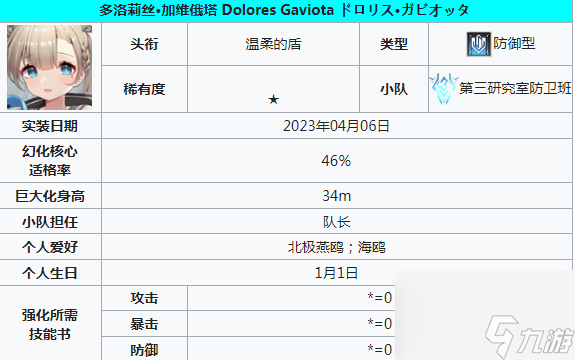Screen dimensions: 575x360
Task: Click the 个人爱好 label
Action: (x=50, y=247)
